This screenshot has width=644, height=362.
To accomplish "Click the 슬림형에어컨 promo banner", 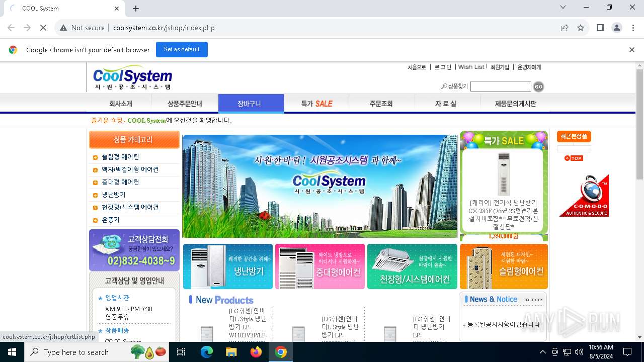I will pos(504,266).
